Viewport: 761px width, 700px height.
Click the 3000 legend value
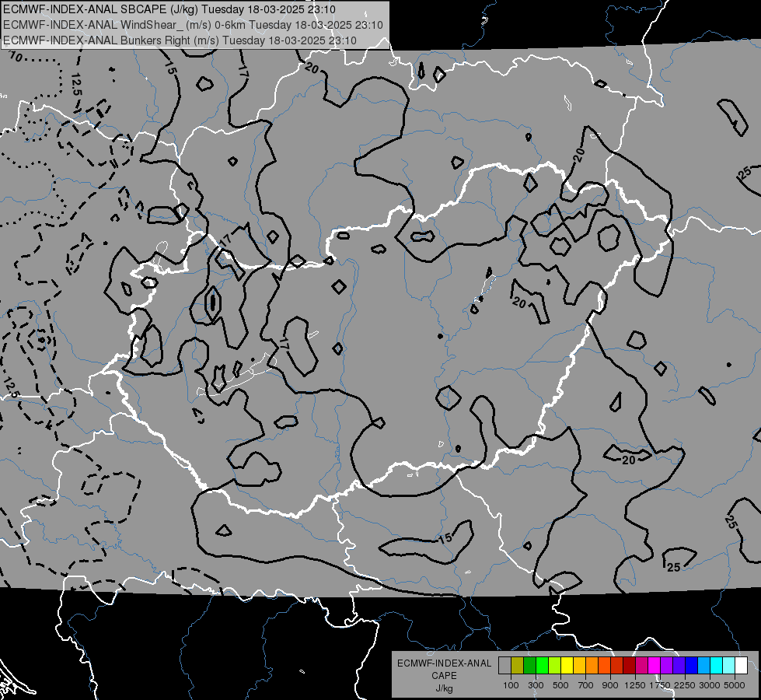pos(710,685)
